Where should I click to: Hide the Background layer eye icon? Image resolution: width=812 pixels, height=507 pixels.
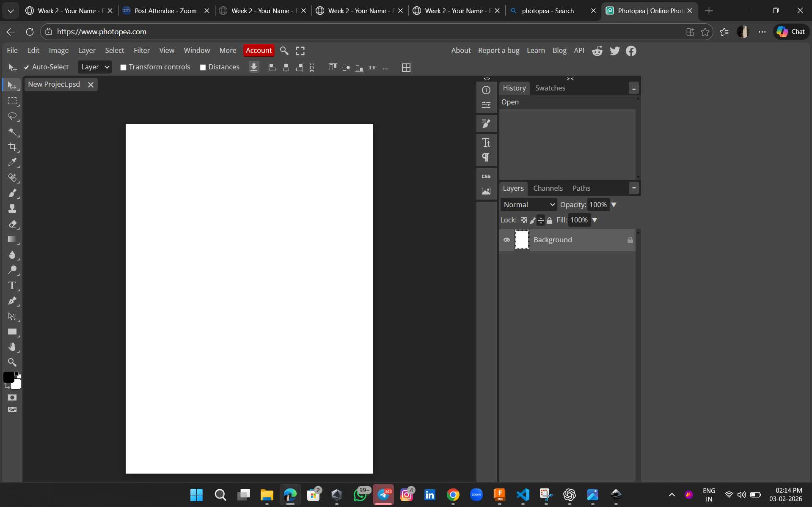[x=506, y=240]
